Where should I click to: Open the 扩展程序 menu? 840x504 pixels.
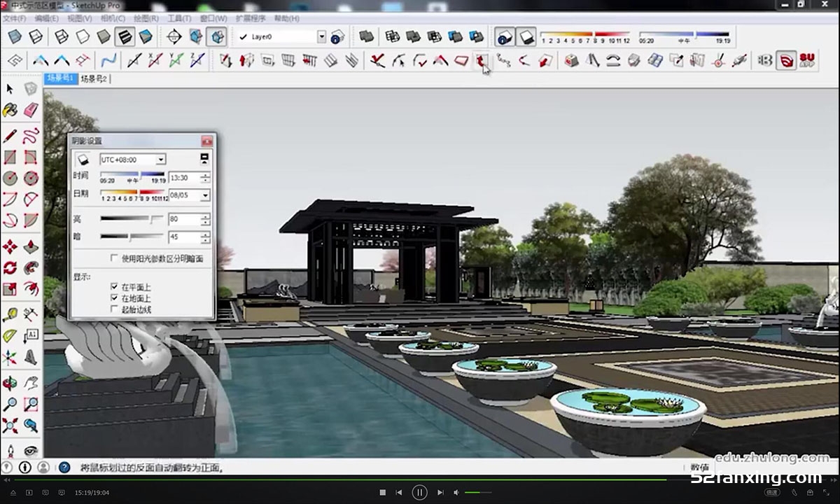[251, 18]
